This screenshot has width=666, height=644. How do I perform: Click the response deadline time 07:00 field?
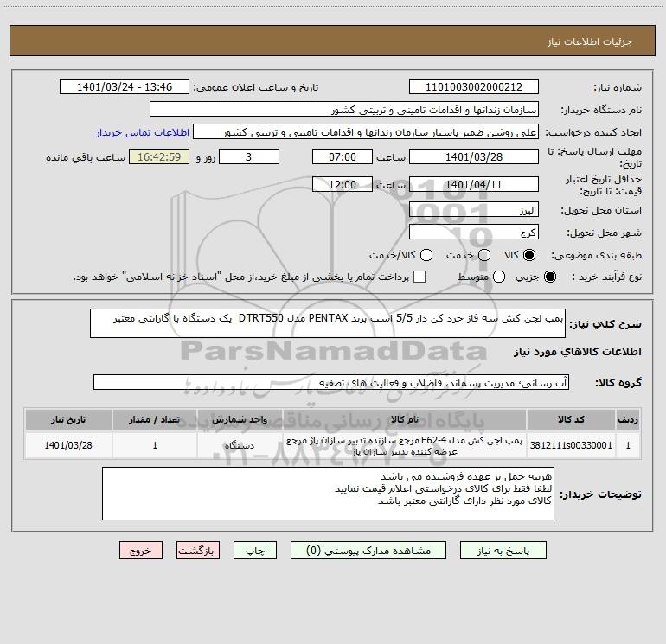point(343,156)
